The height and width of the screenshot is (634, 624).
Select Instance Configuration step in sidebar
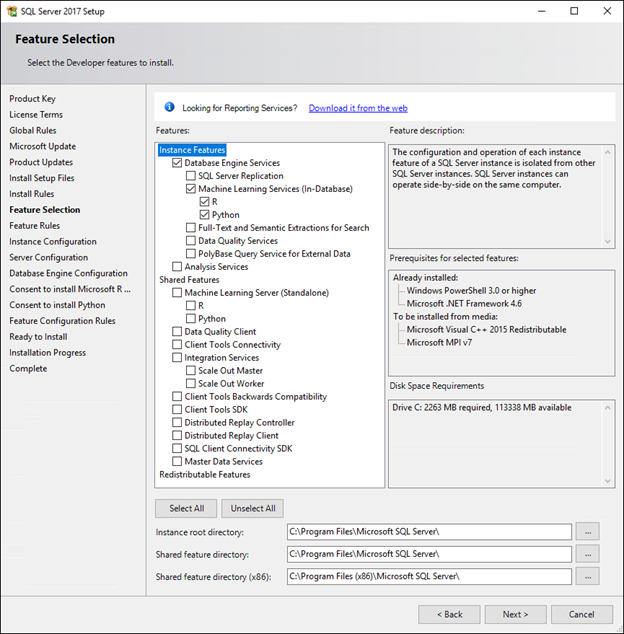[x=53, y=241]
